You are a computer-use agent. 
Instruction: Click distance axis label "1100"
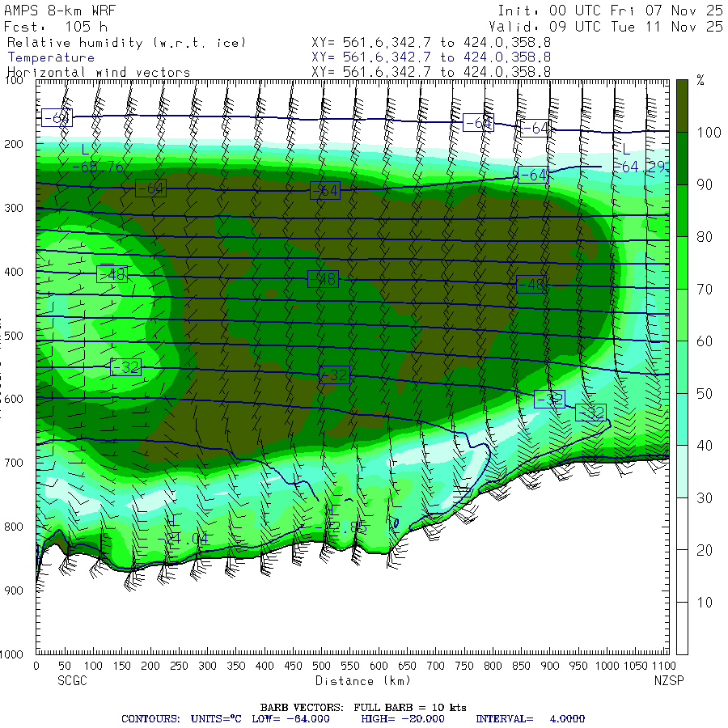pyautogui.click(x=664, y=666)
